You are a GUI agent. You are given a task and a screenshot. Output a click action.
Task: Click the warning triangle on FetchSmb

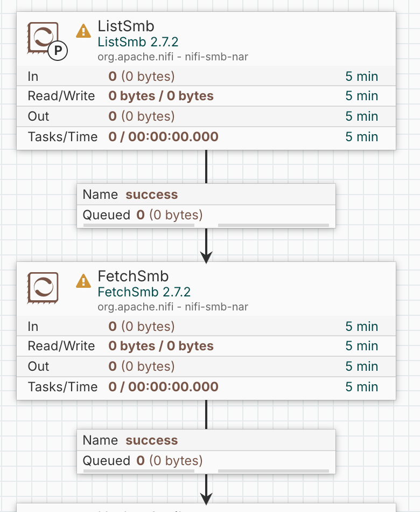point(83,281)
